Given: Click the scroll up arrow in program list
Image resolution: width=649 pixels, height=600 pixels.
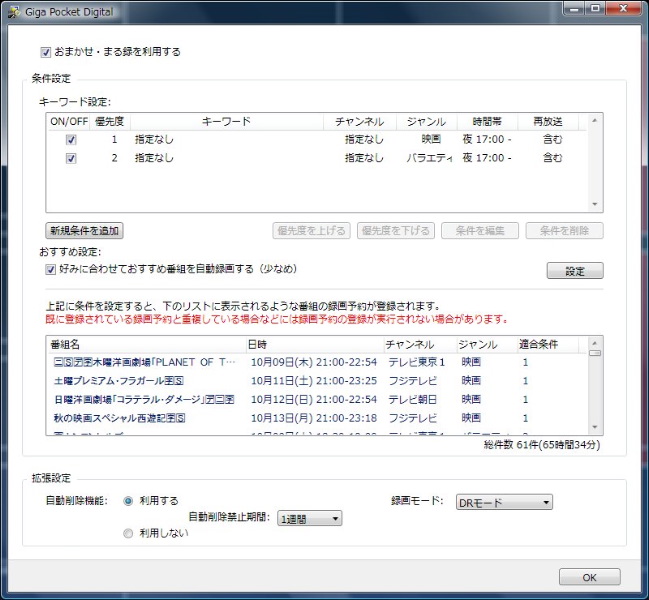Looking at the screenshot, I should [x=596, y=342].
